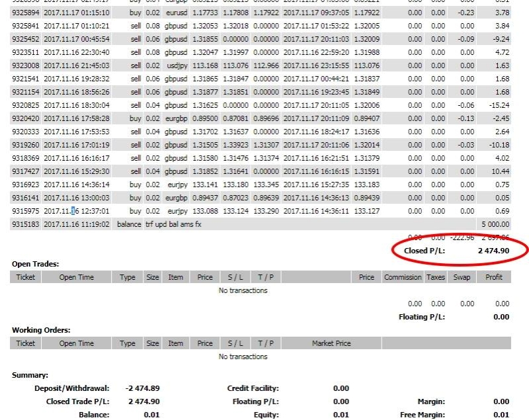Click the 'trf upd bal ams fx' comment
Screen dimensions: 529x420
[x=173, y=224]
